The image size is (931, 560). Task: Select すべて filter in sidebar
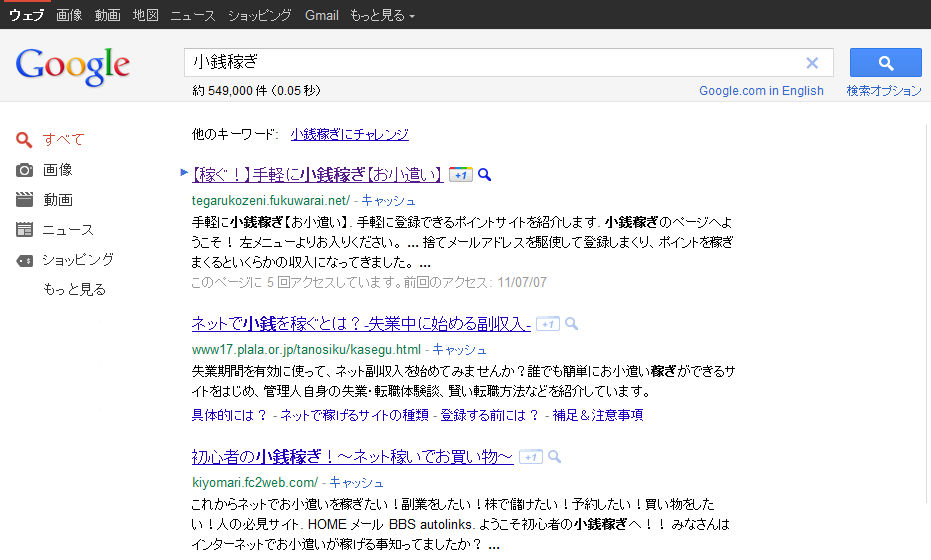click(64, 140)
